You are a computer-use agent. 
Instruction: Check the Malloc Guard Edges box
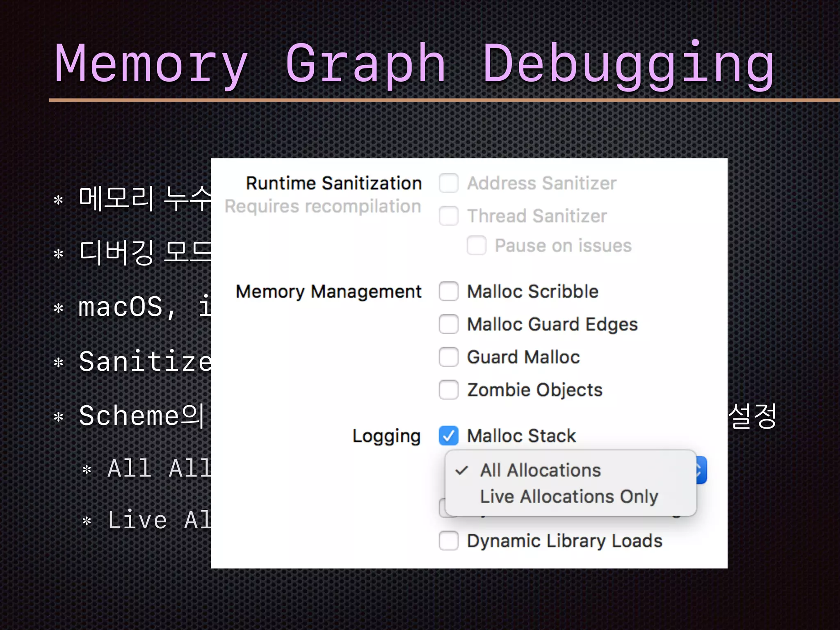[x=448, y=324]
